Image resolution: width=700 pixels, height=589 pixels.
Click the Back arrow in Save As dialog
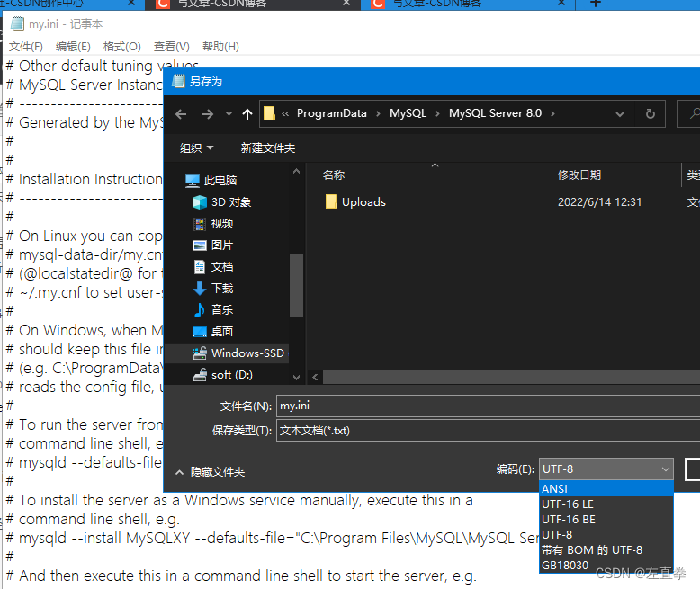(181, 114)
